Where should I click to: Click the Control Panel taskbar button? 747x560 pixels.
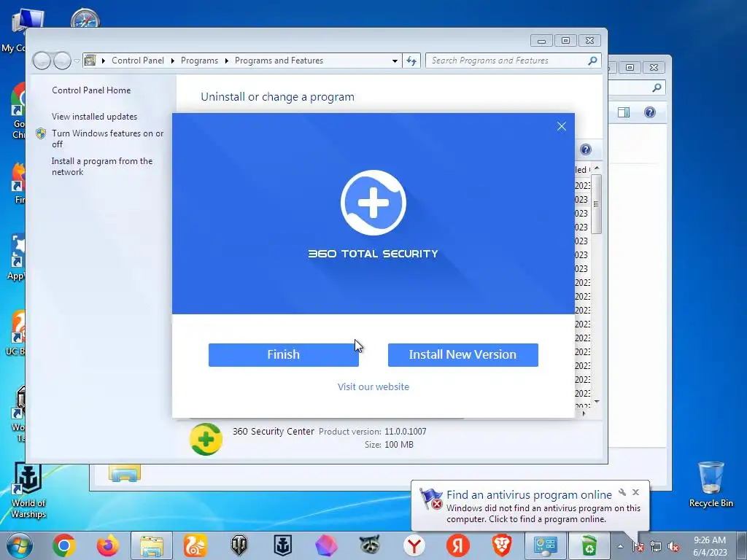click(545, 545)
